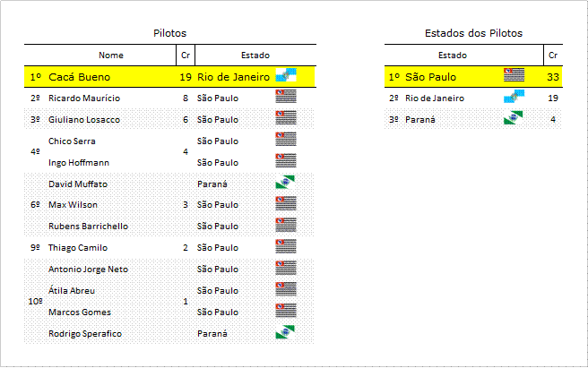Click the Paraná flag in Rodrigo Sperafico's row
The width and height of the screenshot is (588, 368).
285,332
